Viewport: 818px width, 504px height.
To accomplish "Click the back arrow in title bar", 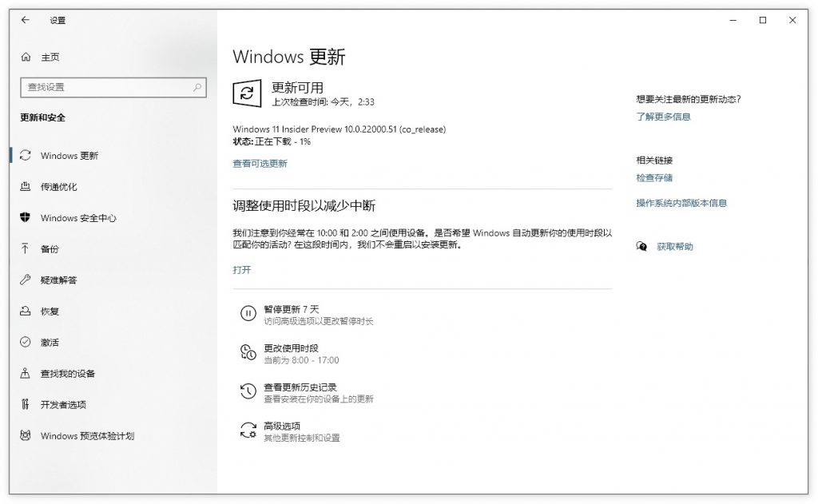I will [26, 20].
